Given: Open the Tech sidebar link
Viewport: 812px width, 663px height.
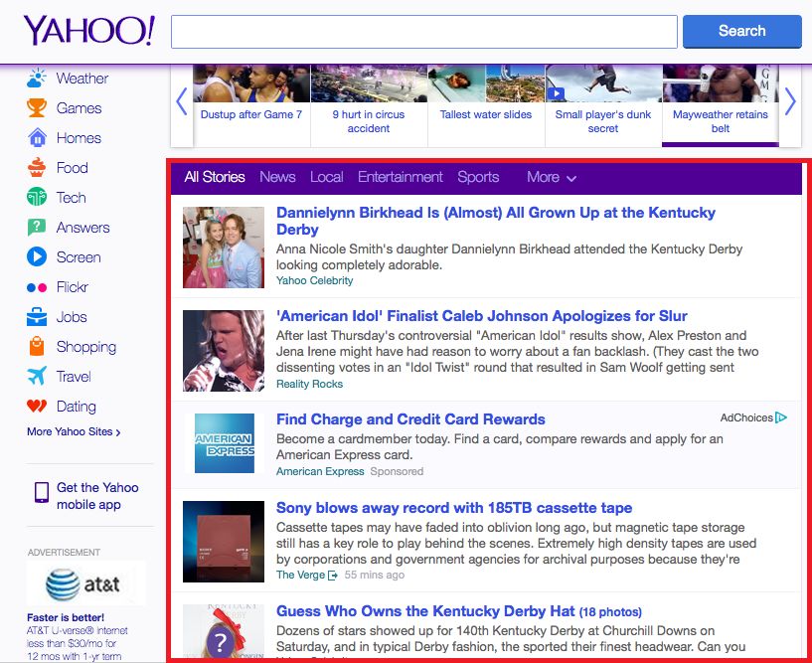Looking at the screenshot, I should (x=71, y=198).
